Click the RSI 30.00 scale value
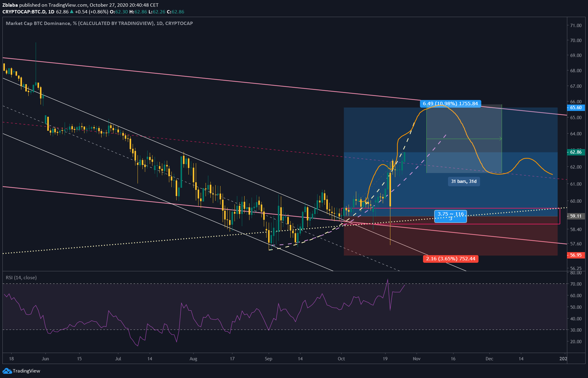This screenshot has width=588, height=378. (x=576, y=330)
